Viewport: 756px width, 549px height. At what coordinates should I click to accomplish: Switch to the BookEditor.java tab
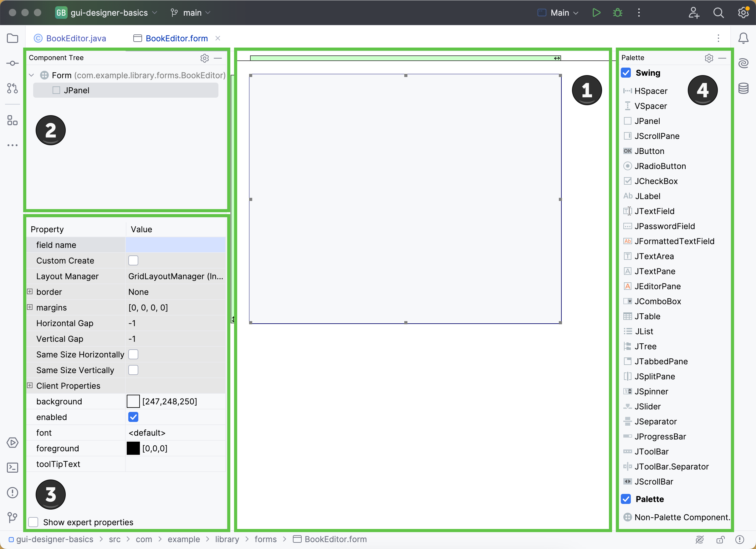76,38
